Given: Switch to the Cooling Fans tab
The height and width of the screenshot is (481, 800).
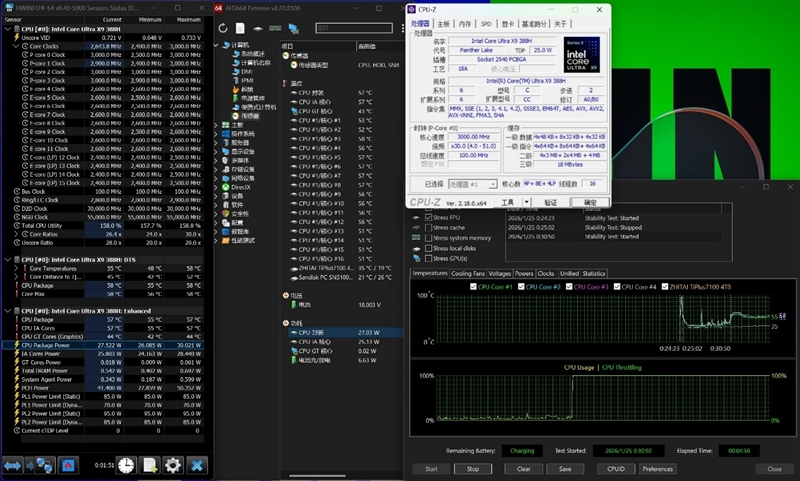Looking at the screenshot, I should pos(468,273).
